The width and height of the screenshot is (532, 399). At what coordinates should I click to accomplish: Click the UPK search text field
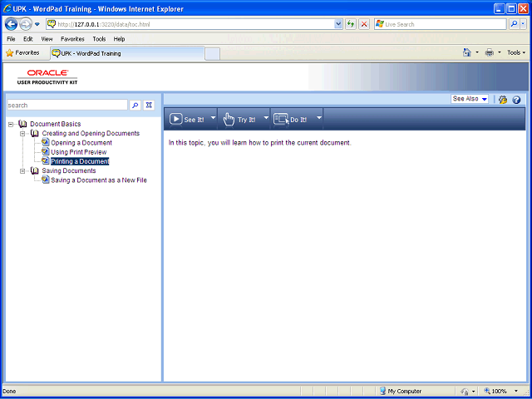(x=67, y=106)
